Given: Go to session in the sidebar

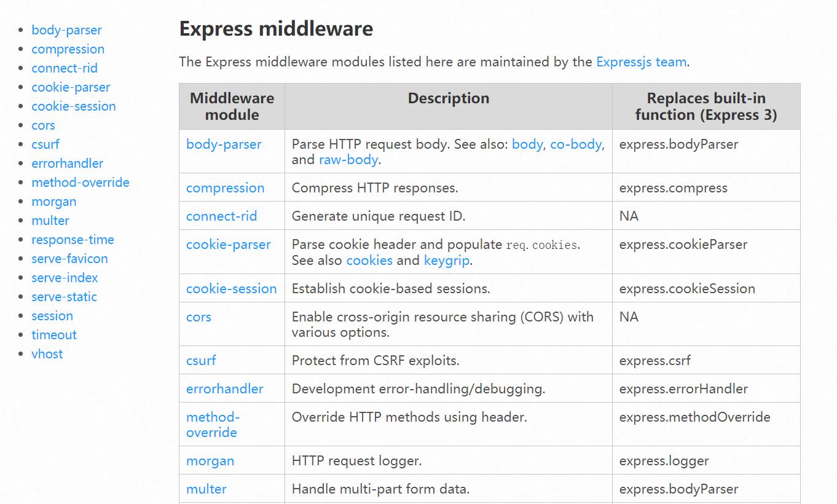Looking at the screenshot, I should 52,316.
